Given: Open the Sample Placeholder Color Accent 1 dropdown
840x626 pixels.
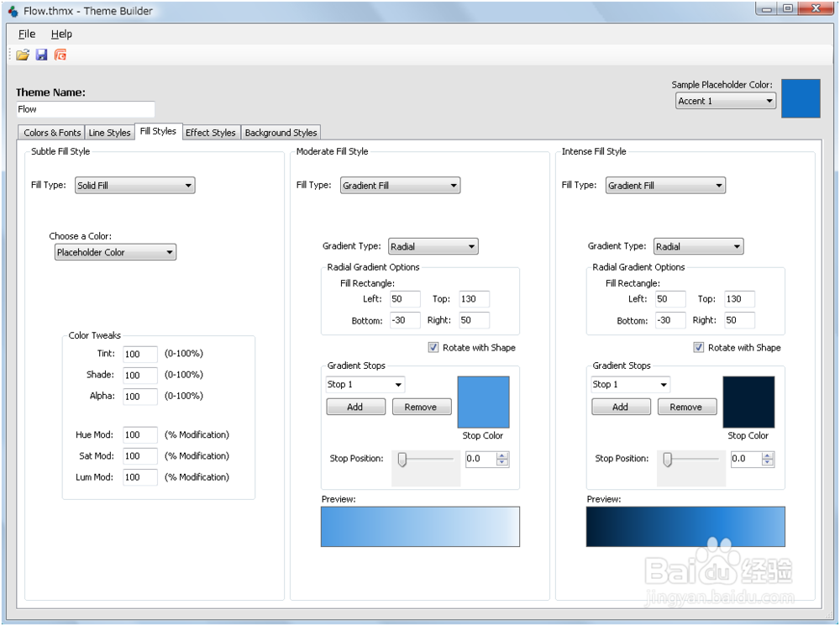Looking at the screenshot, I should coord(726,101).
